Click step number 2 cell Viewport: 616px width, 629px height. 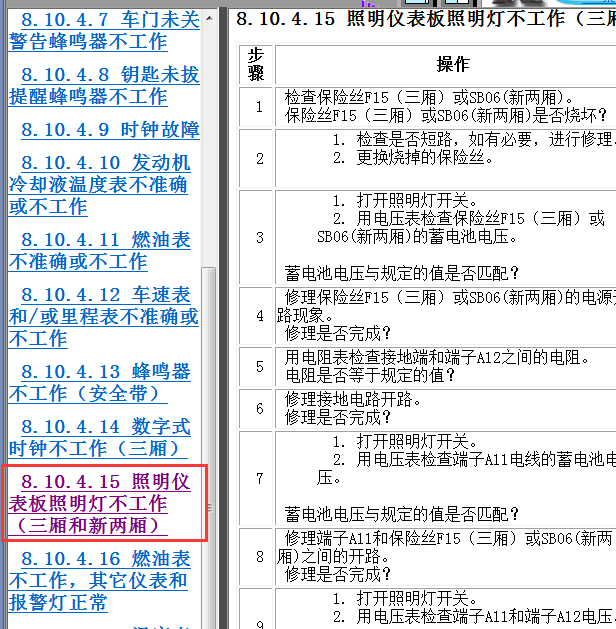tap(256, 158)
